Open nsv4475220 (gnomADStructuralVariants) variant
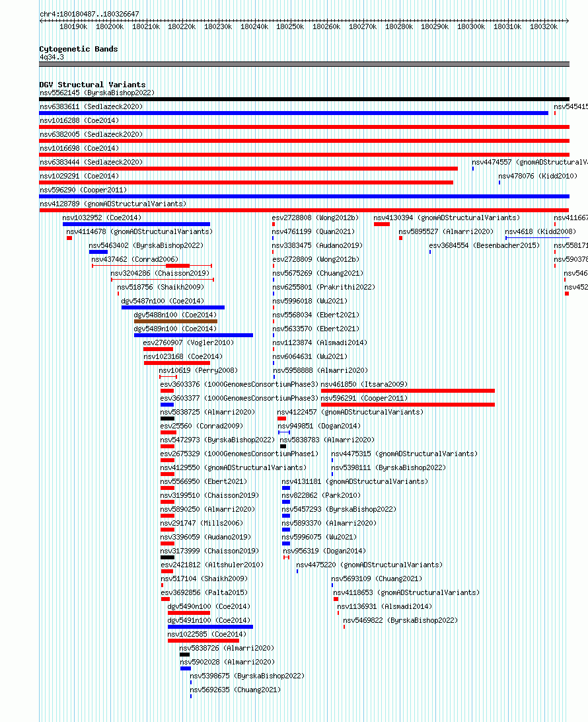The height and width of the screenshot is (722, 588). tap(369, 564)
